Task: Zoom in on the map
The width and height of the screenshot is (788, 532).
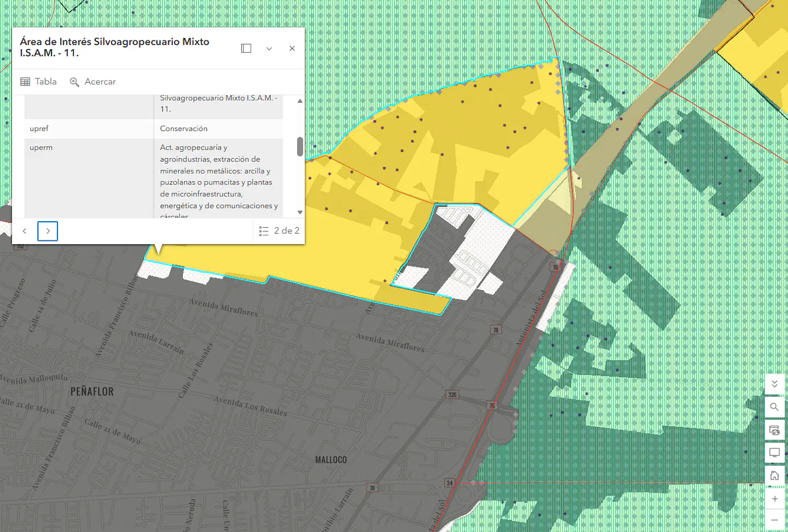Action: [774, 499]
